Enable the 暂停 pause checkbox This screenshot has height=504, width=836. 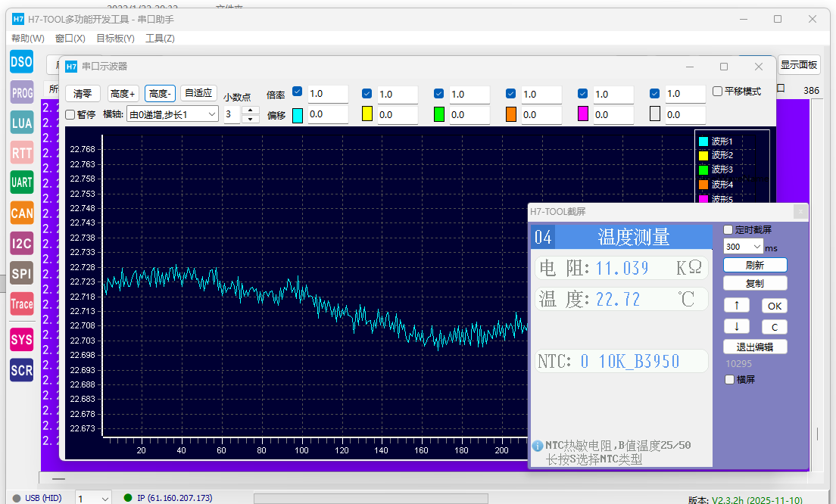(x=70, y=115)
